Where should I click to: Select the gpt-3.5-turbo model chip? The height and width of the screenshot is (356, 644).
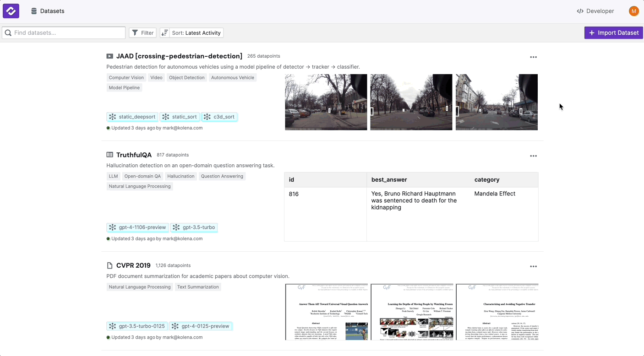click(194, 227)
